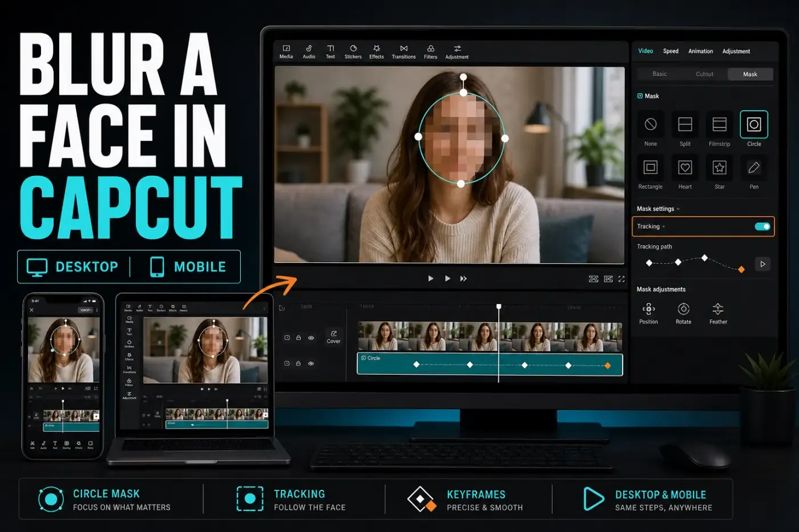Enter fullscreen preview on the monitor

click(622, 279)
